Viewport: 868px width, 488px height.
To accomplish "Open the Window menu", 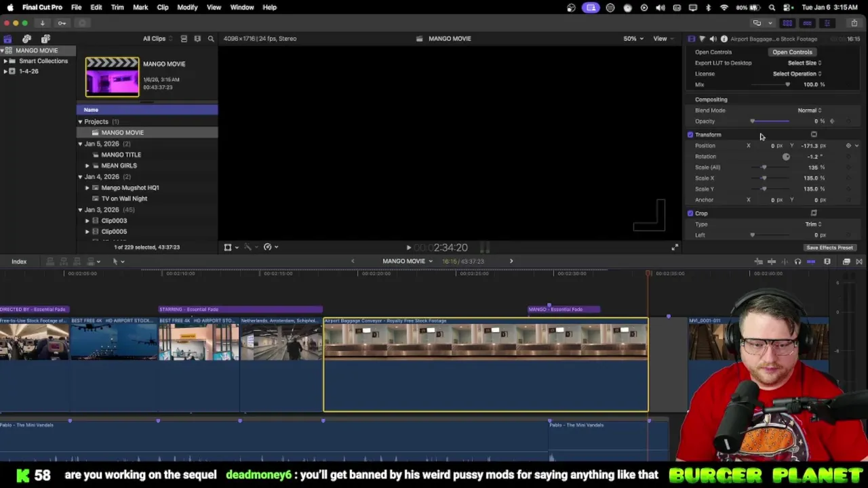I will point(241,7).
